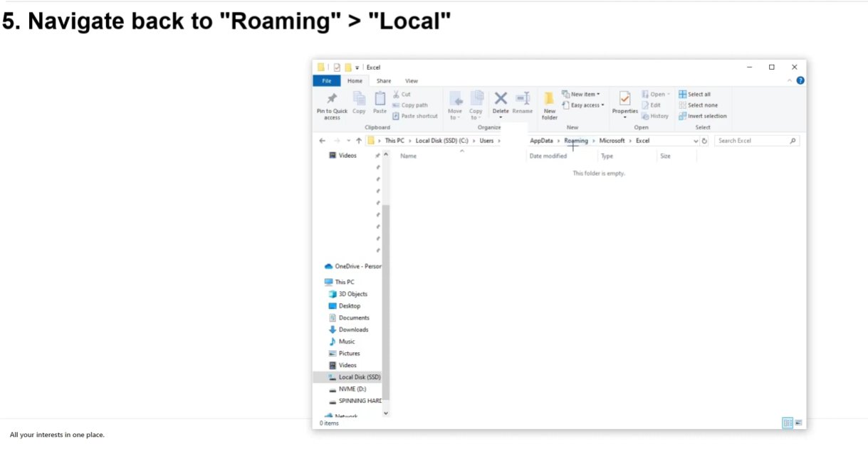Navigate to Roaming via the breadcrumb
This screenshot has width=868, height=449.
click(x=576, y=140)
